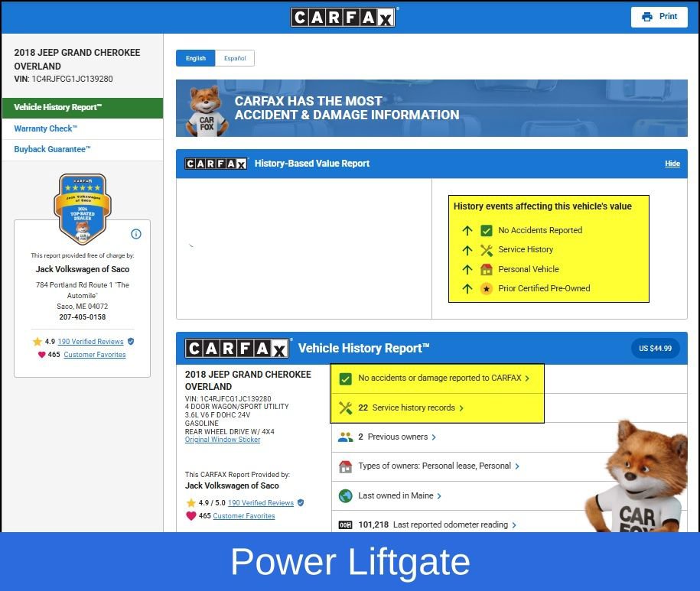Click green checkmark beside No accidents or damage
The width and height of the screenshot is (700, 591).
[x=345, y=378]
